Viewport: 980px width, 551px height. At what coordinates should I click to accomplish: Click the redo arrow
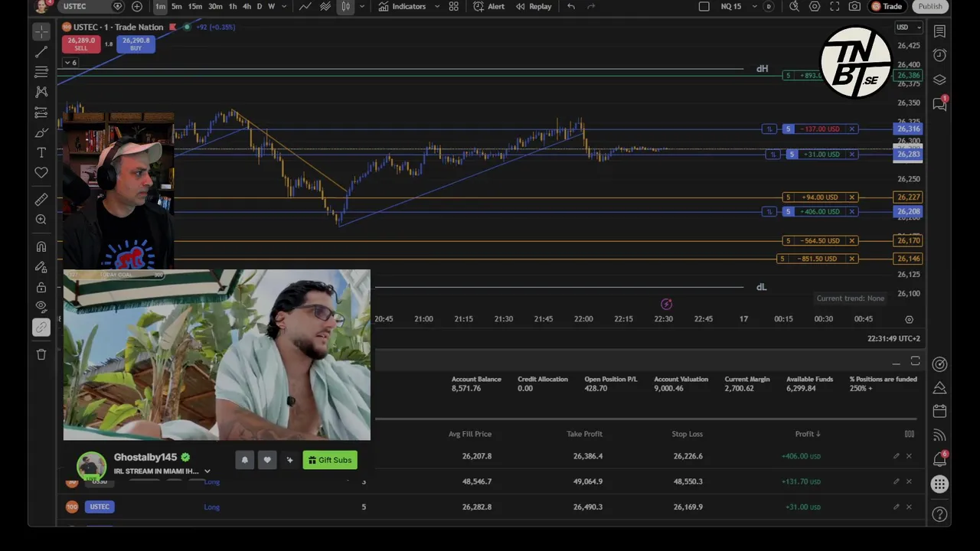click(x=591, y=6)
